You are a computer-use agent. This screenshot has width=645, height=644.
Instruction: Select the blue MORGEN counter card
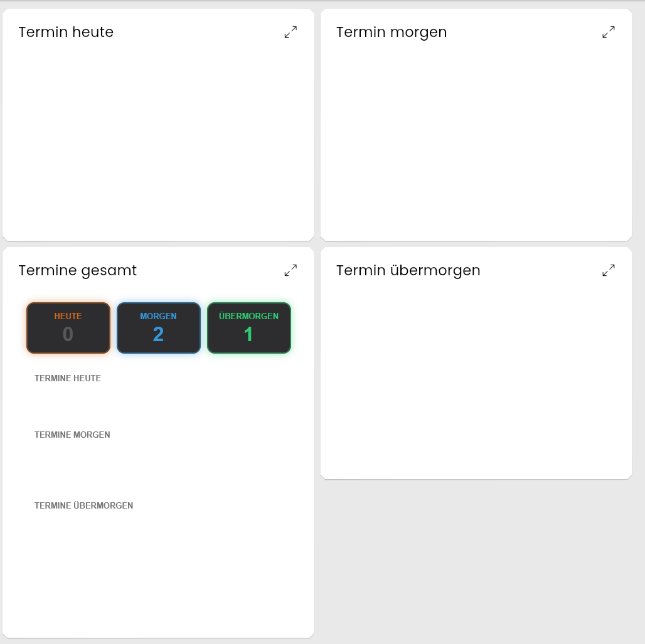[159, 328]
